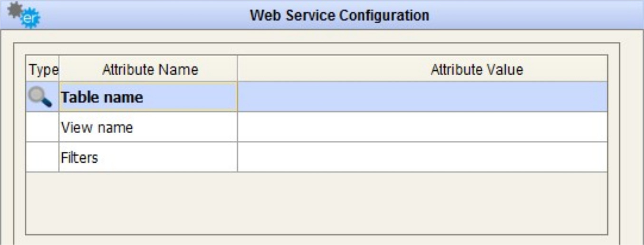The image size is (644, 245).
Task: Click blank title bar area right of title
Action: [x=537, y=16]
